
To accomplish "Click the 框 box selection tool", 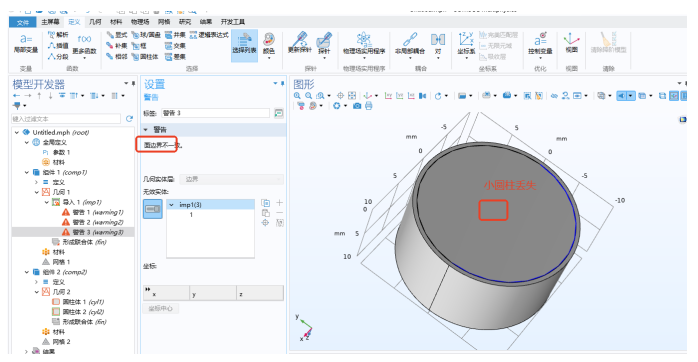I will pos(139,45).
